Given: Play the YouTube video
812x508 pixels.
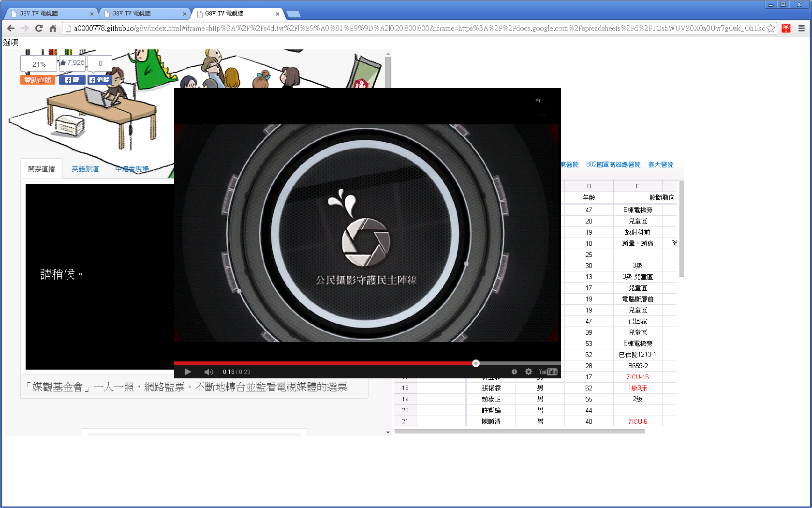Looking at the screenshot, I should [x=188, y=372].
